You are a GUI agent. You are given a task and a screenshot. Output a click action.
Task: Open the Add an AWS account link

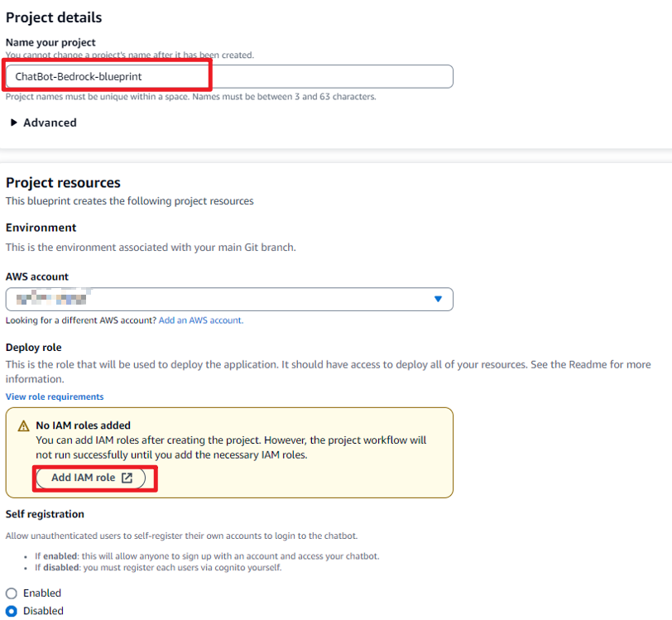200,320
